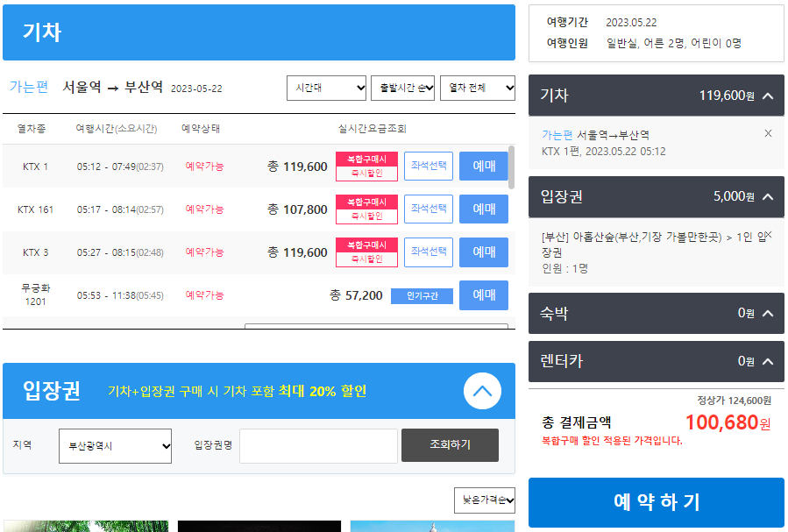The width and height of the screenshot is (788, 532).
Task: Click 예매 button for KTX 3
Action: pyautogui.click(x=484, y=252)
